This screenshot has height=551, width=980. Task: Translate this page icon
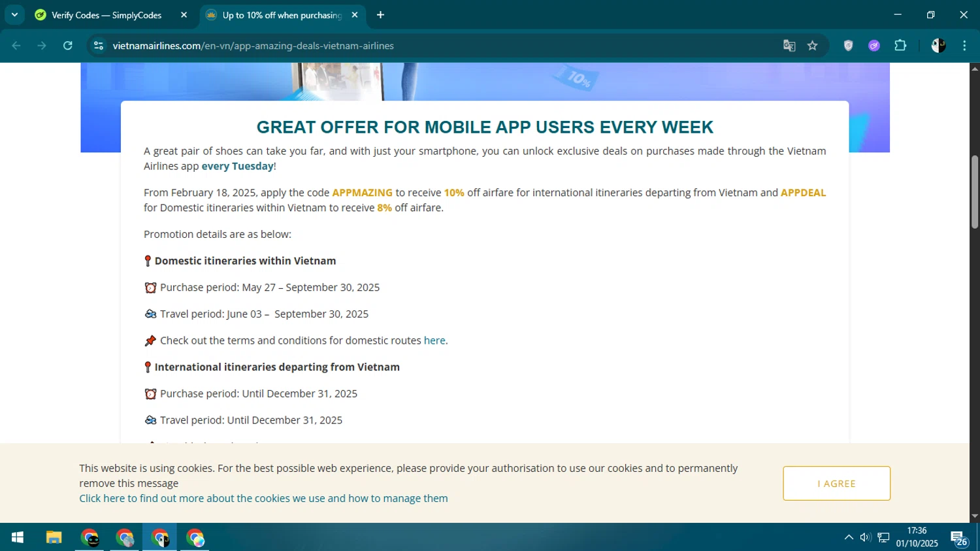click(x=789, y=46)
